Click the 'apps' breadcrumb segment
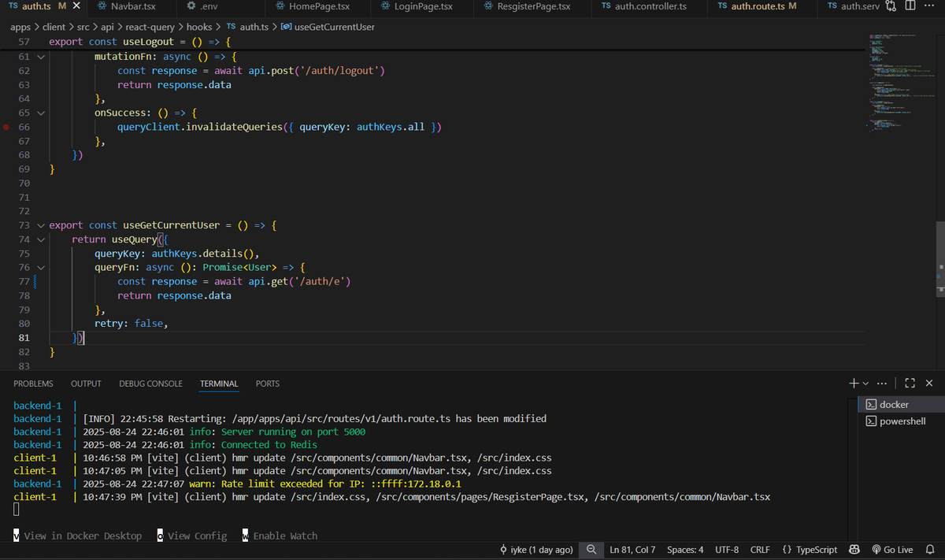Viewport: 945px width, 560px height. (20, 27)
